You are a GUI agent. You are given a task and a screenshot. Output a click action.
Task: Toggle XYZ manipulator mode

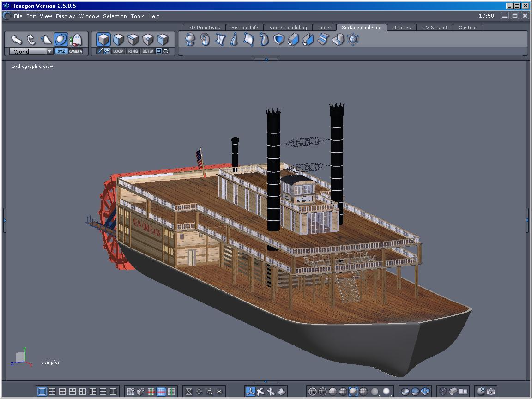pyautogui.click(x=61, y=51)
